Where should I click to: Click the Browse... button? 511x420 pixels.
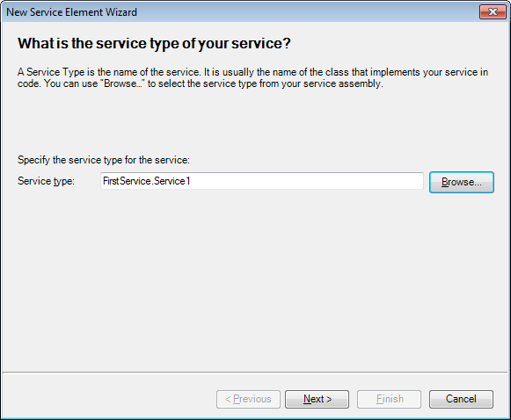[x=462, y=182]
